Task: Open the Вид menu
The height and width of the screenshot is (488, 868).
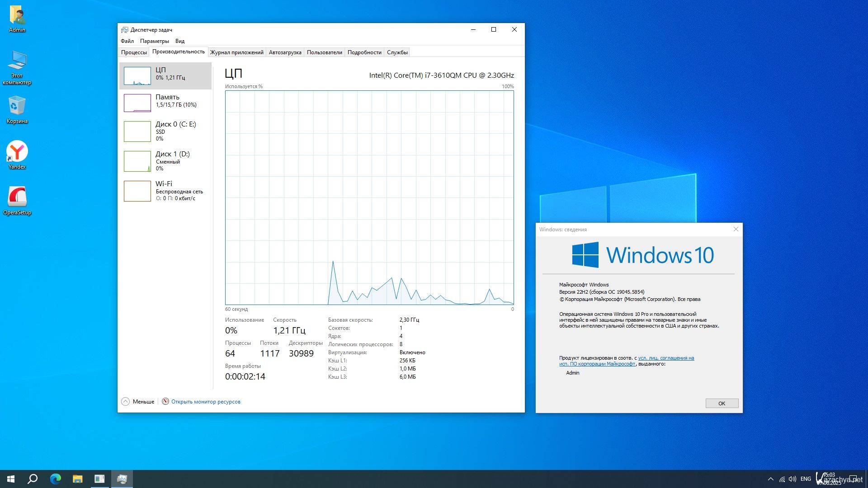Action: pos(180,41)
